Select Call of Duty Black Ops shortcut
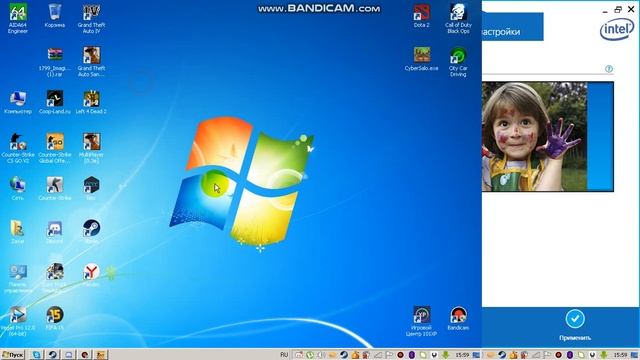This screenshot has height=360, width=640. tap(458, 18)
